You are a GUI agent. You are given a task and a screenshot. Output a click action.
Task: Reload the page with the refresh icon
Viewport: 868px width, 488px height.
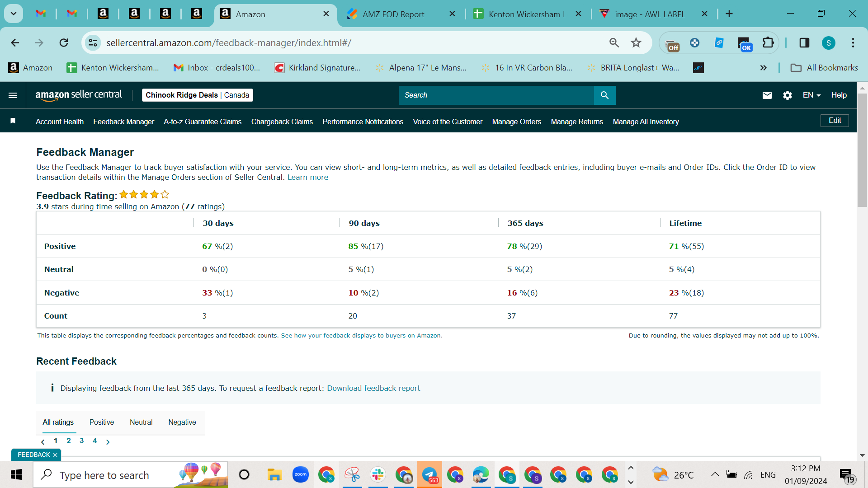click(64, 43)
